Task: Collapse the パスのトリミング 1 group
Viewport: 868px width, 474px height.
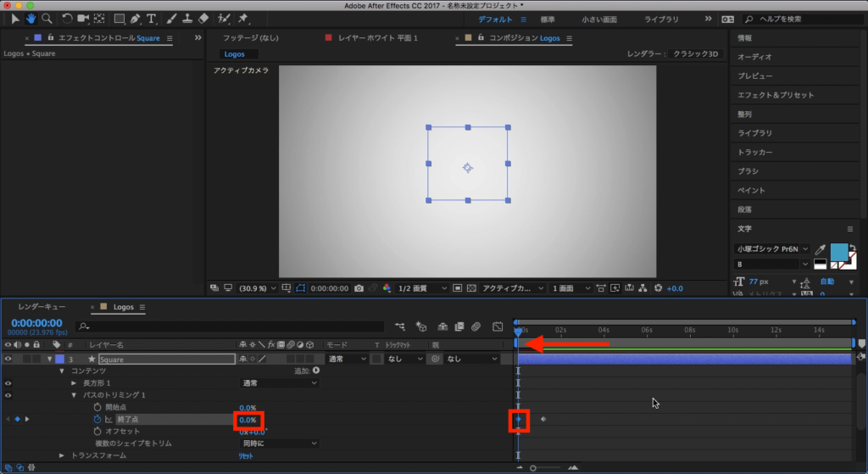Action: pos(74,395)
